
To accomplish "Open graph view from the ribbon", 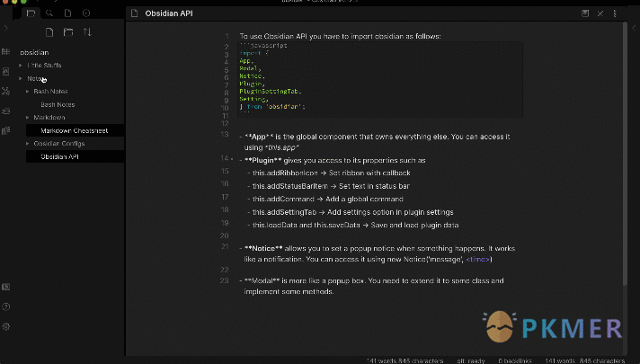I will (5, 92).
